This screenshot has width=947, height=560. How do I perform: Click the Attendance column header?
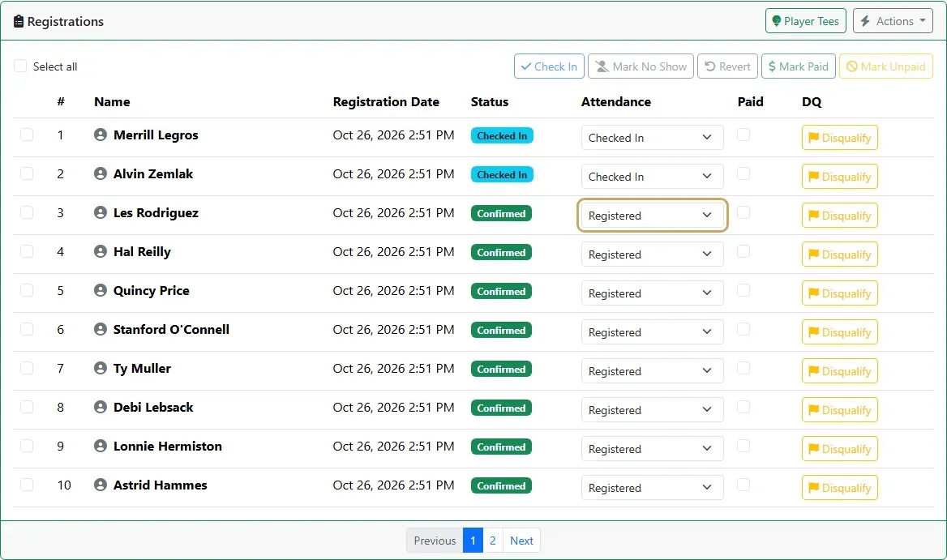click(616, 102)
